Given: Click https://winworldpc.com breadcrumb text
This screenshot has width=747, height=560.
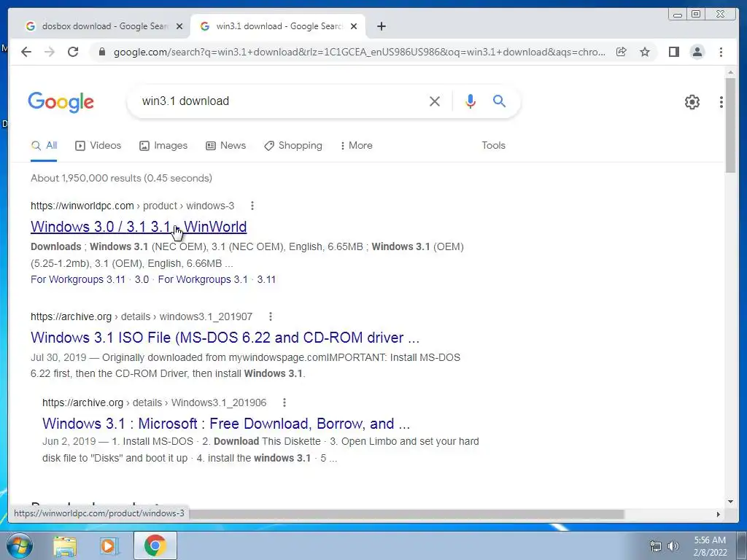Looking at the screenshot, I should pyautogui.click(x=133, y=206).
